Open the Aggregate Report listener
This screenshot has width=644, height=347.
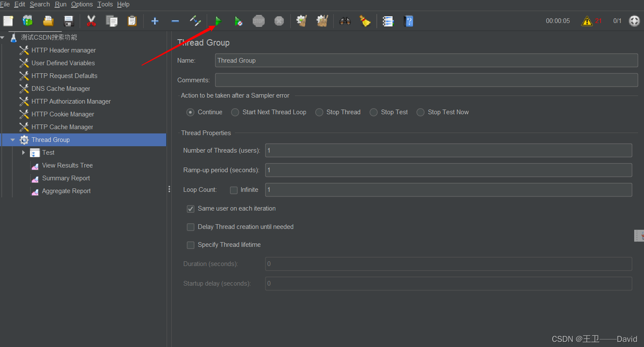click(x=66, y=191)
